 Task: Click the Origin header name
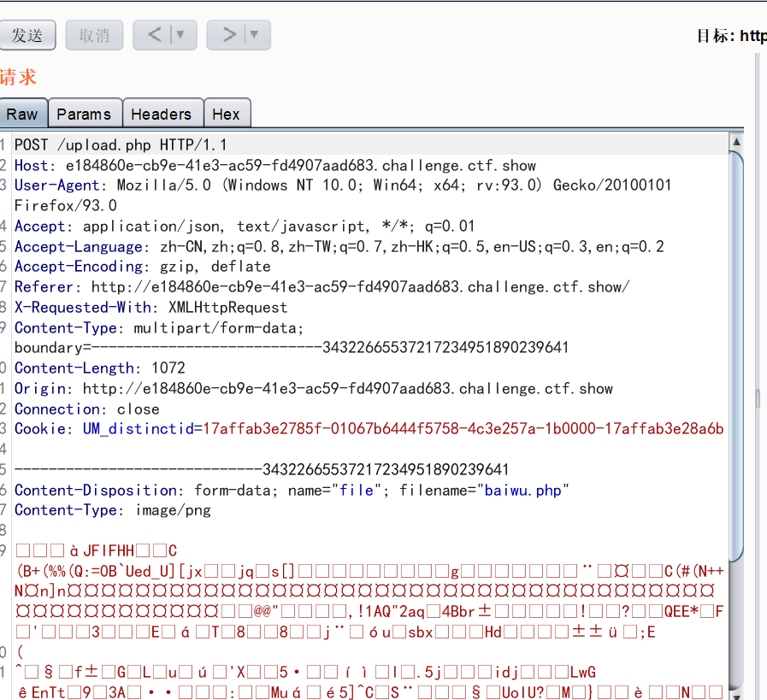tap(40, 389)
